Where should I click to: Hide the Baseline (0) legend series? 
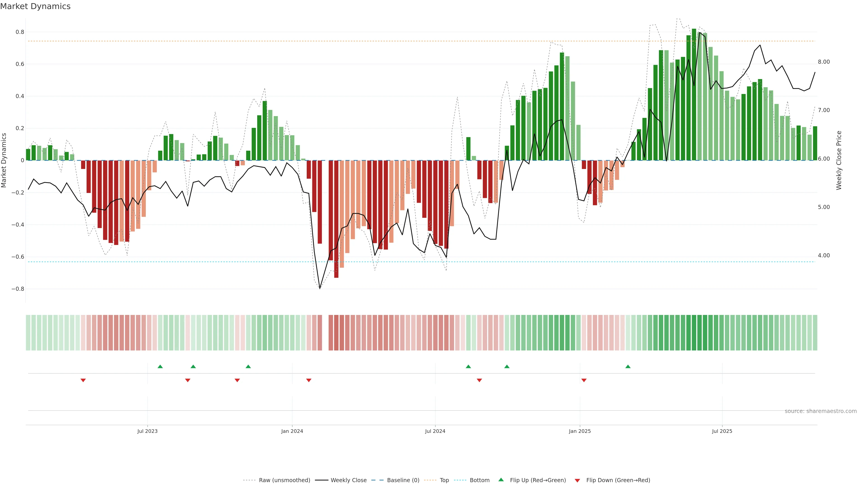pos(403,480)
